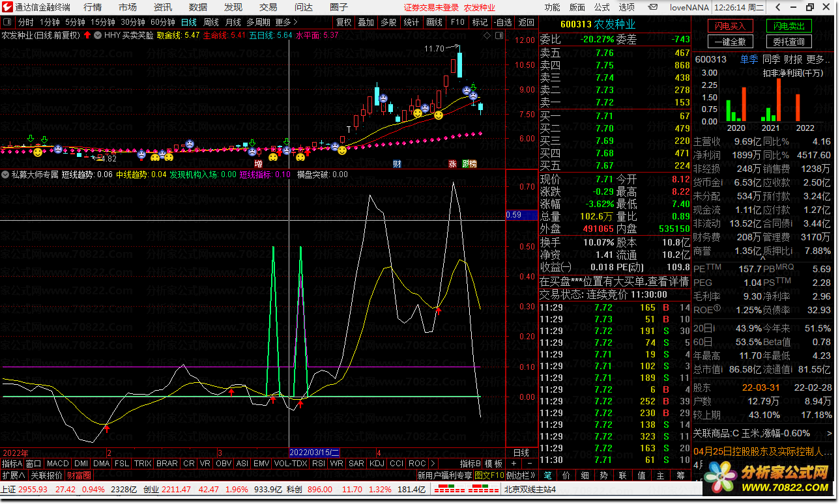Open the F10 company info

457,21
